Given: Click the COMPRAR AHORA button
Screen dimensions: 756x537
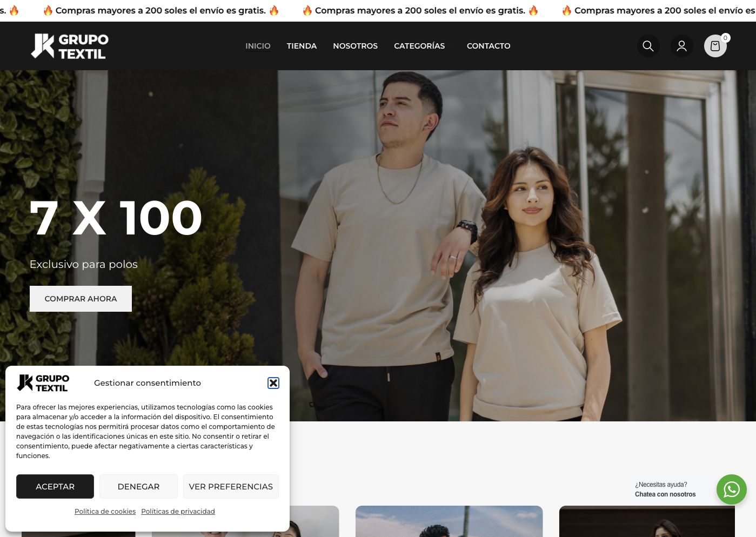Looking at the screenshot, I should tap(81, 299).
